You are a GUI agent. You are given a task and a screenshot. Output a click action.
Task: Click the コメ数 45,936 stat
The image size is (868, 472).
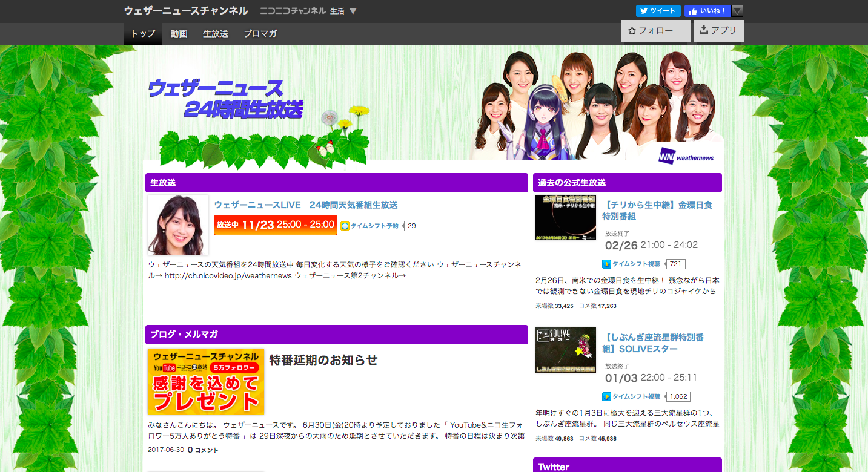[598, 439]
